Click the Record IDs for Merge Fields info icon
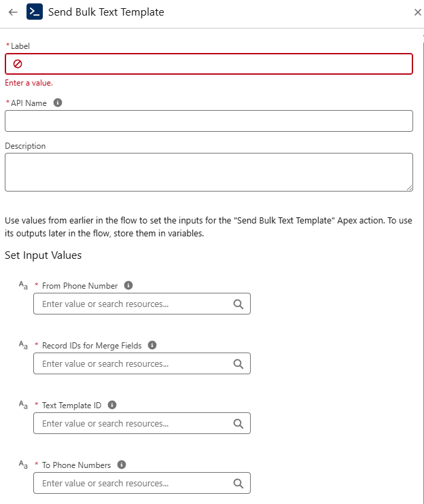This screenshot has height=504, width=424. pos(152,345)
